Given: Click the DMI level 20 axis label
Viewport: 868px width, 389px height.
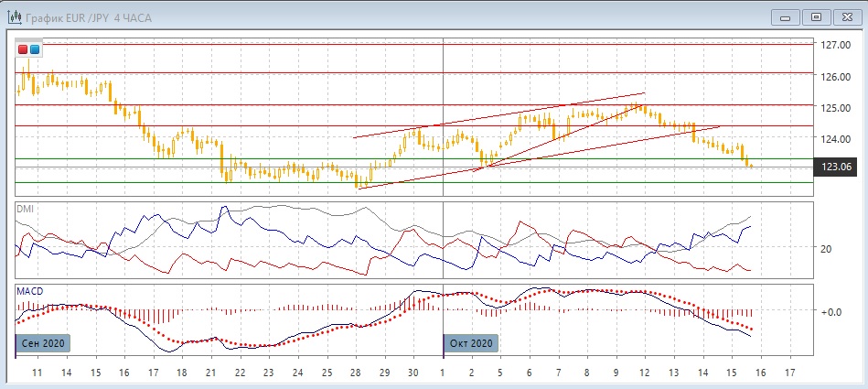Looking at the screenshot, I should [826, 249].
